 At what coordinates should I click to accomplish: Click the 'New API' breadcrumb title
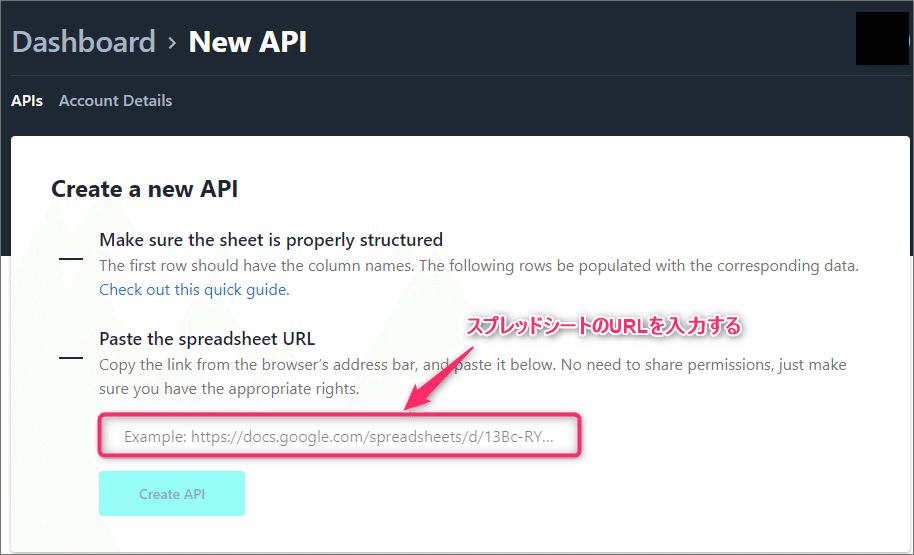click(x=248, y=42)
